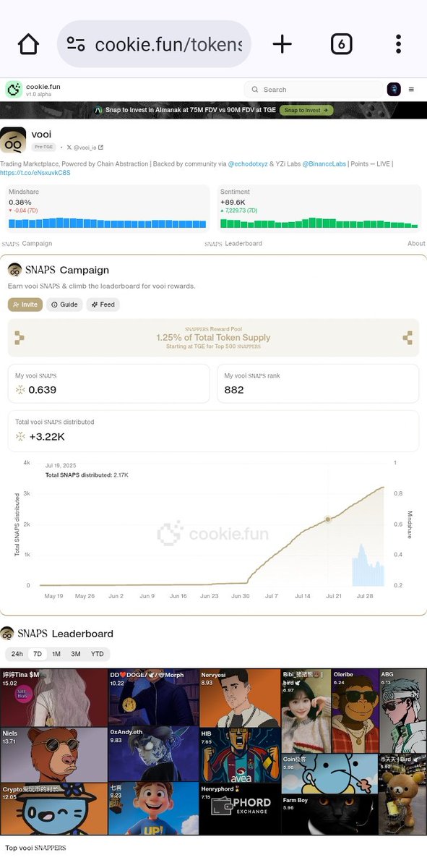Open the Niels leaderboard tile
427x868 pixels.
point(54,754)
